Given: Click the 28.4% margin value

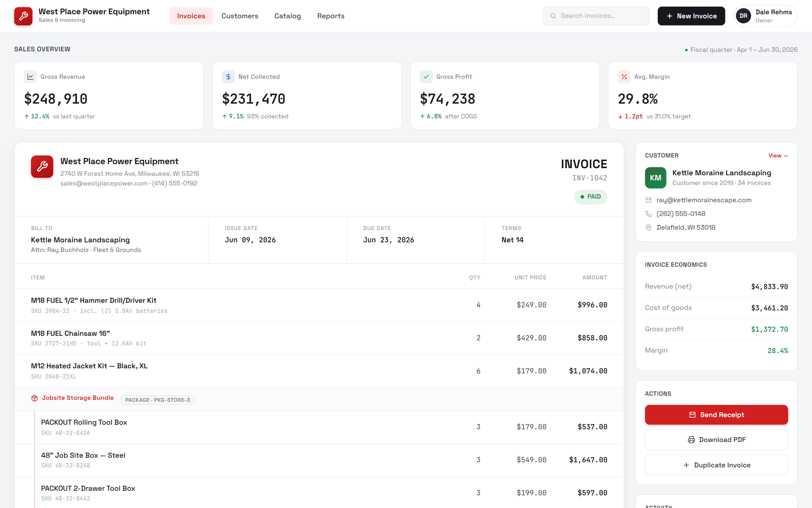Looking at the screenshot, I should coord(778,351).
